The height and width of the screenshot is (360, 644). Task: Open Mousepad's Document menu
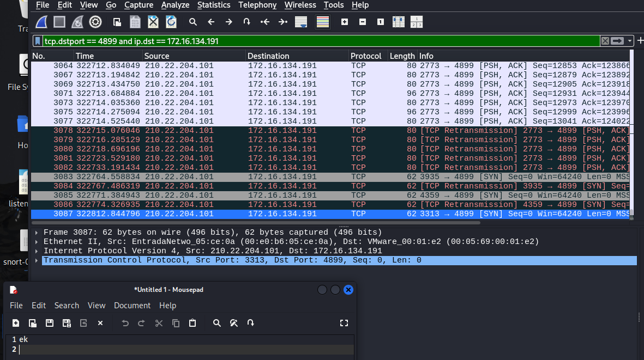click(x=133, y=306)
